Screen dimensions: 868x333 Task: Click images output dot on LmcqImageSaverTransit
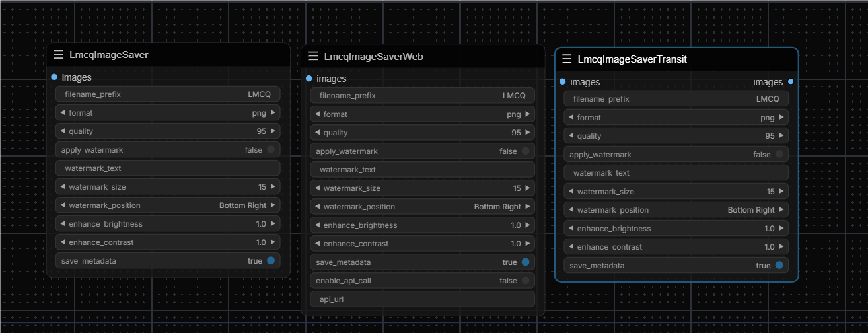click(x=791, y=81)
